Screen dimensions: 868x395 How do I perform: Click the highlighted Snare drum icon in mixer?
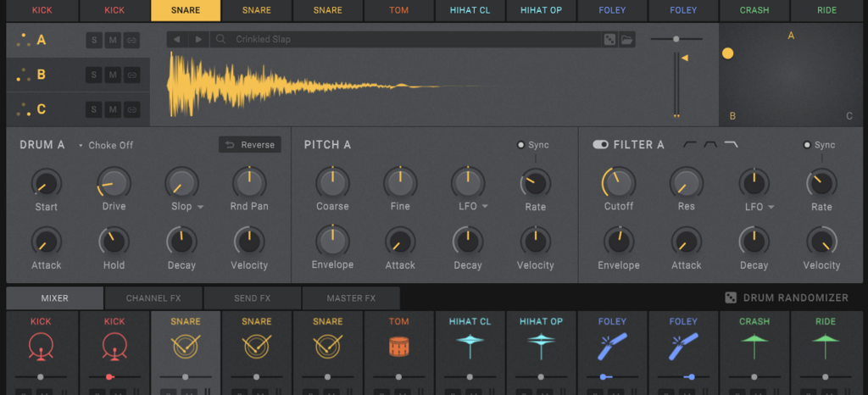pos(186,347)
